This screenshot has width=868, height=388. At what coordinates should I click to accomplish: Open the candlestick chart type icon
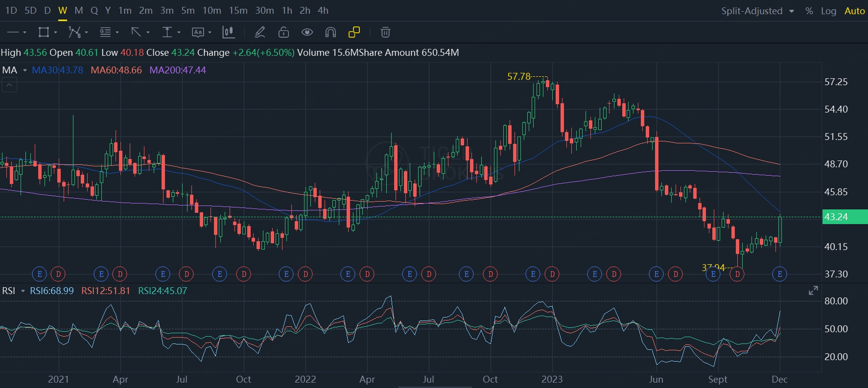click(228, 32)
